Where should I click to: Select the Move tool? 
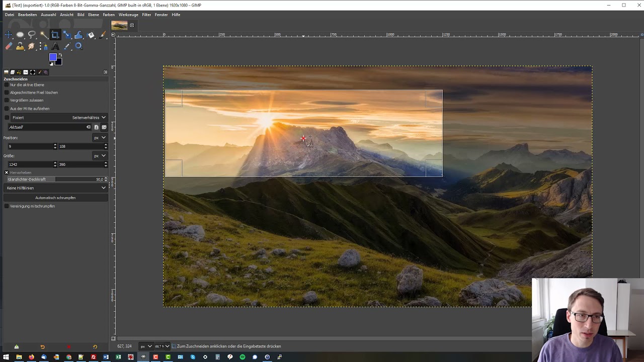[9, 35]
